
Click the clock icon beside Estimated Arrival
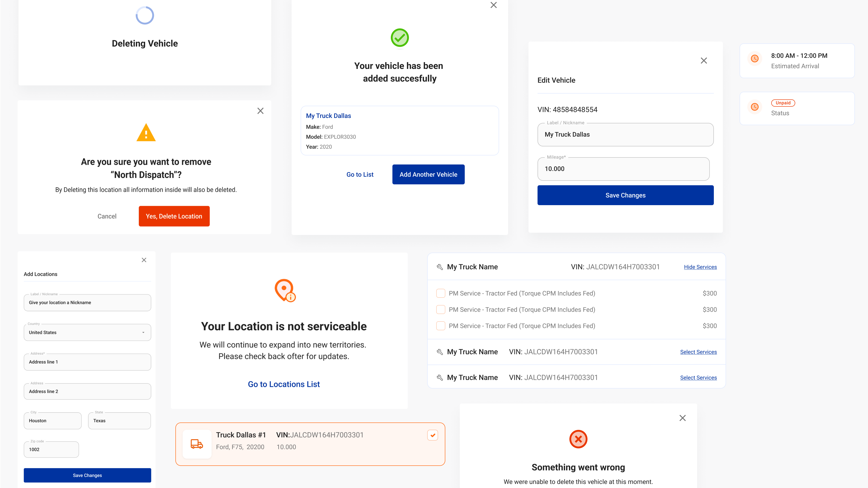pyautogui.click(x=755, y=59)
